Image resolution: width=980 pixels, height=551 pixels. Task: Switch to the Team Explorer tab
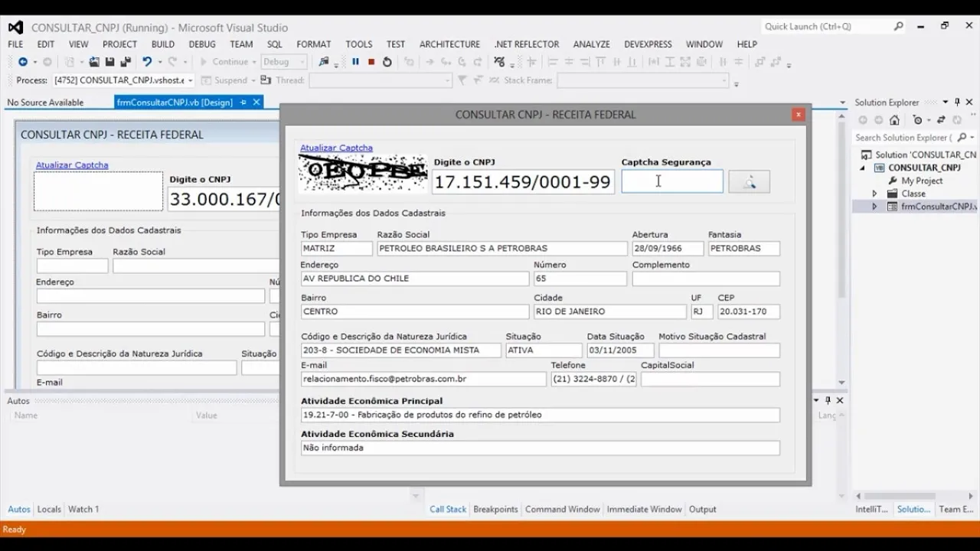tap(956, 509)
